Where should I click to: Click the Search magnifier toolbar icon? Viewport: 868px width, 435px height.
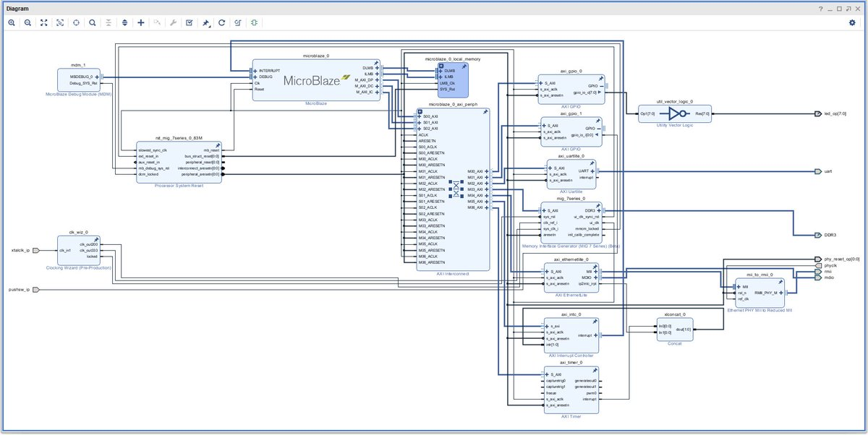[92, 22]
